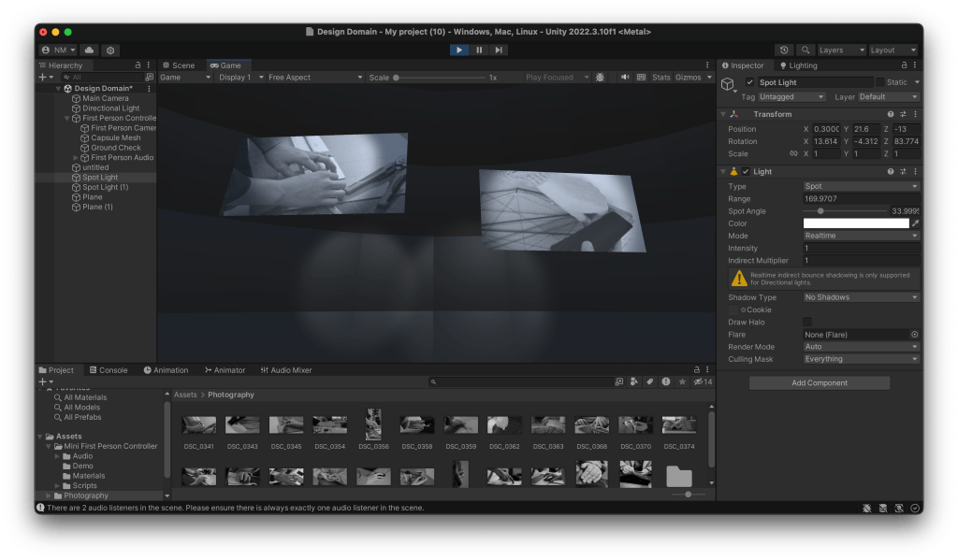Screen dimensions: 958x560
Task: Open the Shadow Type dropdown
Action: pyautogui.click(x=861, y=297)
